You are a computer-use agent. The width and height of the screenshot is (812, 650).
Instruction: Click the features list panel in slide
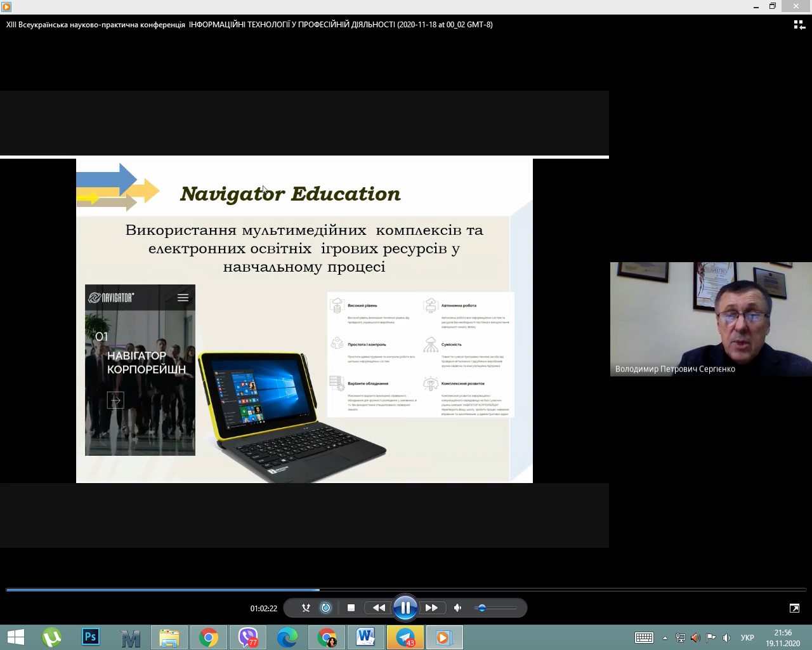point(421,354)
